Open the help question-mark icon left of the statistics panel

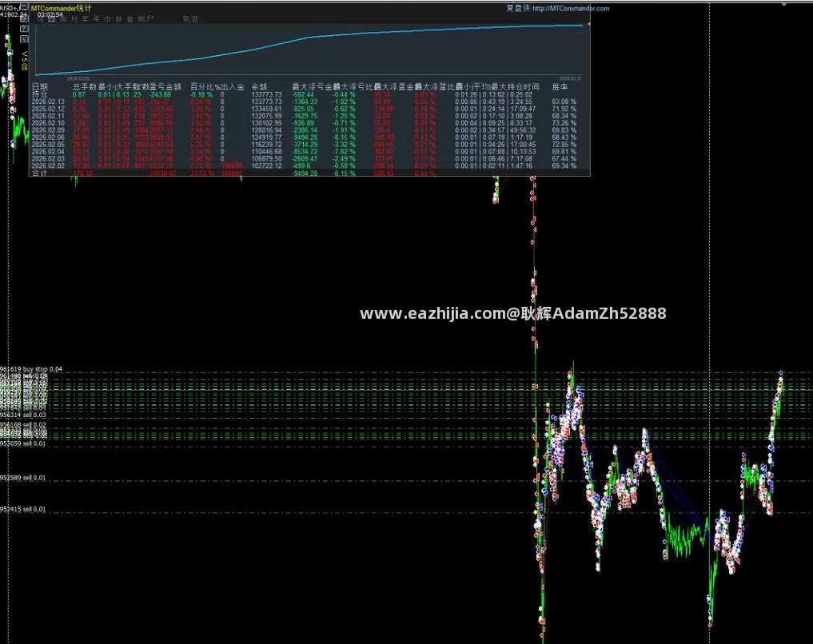pos(24,29)
